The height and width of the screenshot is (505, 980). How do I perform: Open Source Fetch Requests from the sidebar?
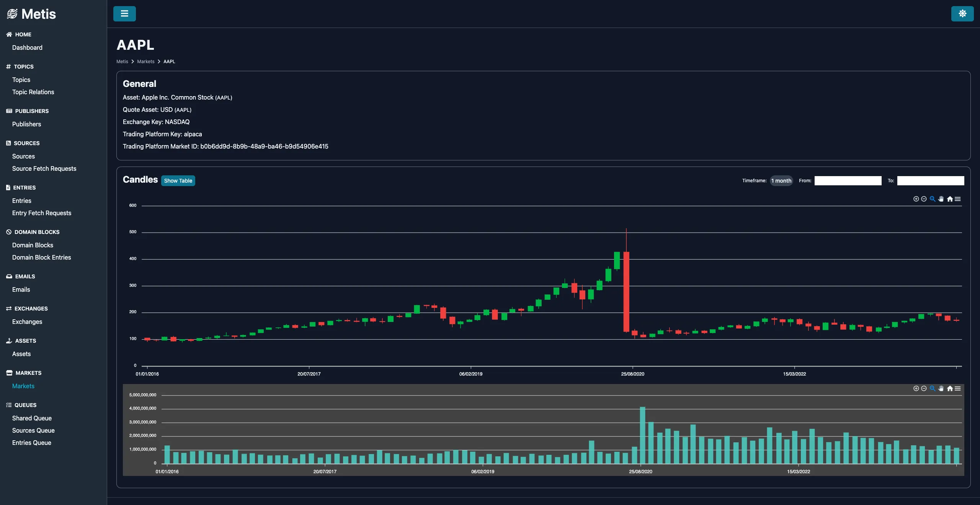(x=44, y=168)
